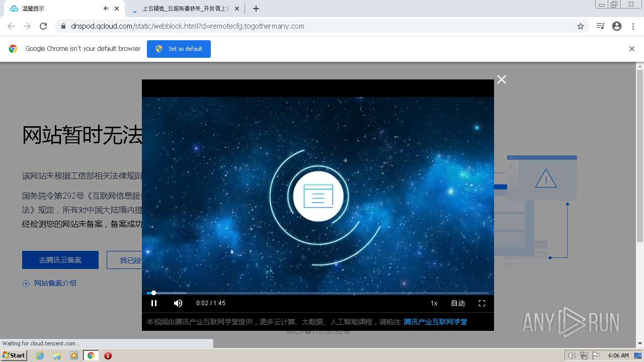644x362 pixels.
Task: Seek along the video progress bar
Action: 318,293
